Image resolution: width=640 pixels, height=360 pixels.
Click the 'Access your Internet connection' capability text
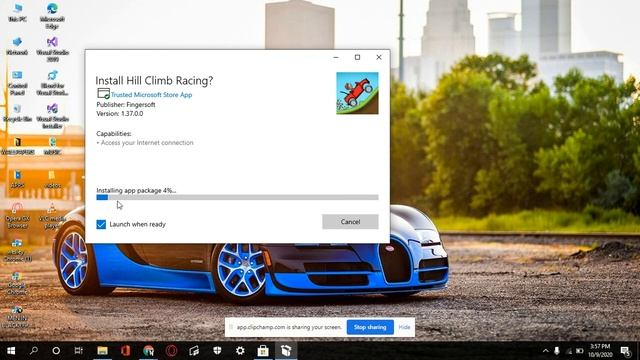click(147, 142)
